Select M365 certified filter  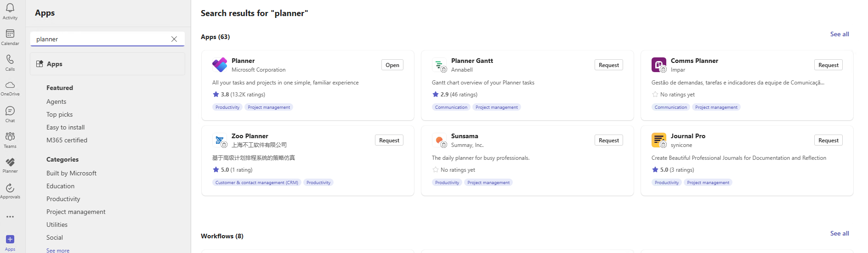click(67, 140)
